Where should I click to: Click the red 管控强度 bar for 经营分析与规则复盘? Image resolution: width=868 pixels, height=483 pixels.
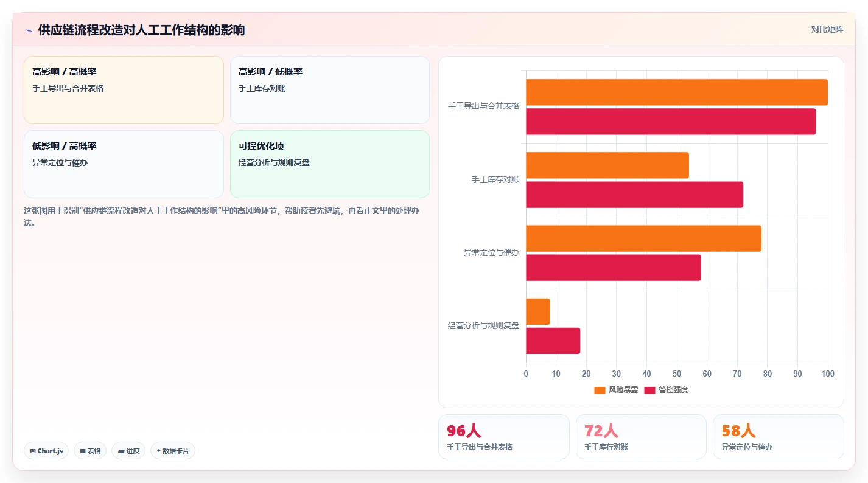pyautogui.click(x=553, y=341)
